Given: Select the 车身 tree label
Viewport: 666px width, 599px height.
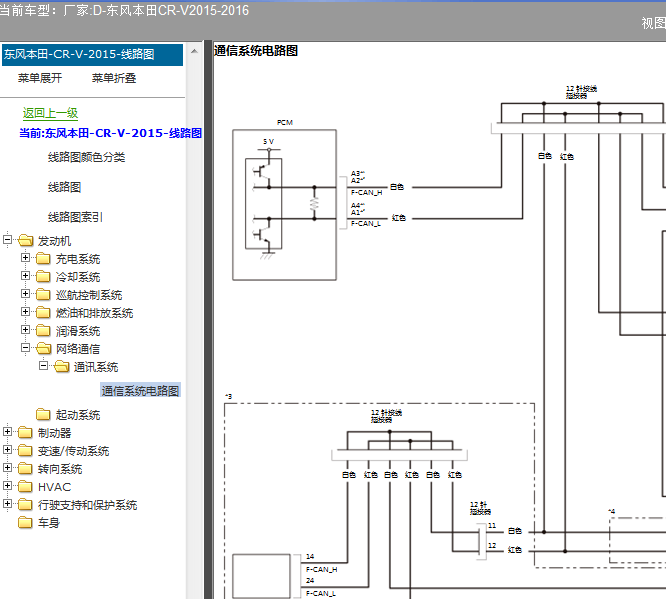Looking at the screenshot, I should [49, 523].
